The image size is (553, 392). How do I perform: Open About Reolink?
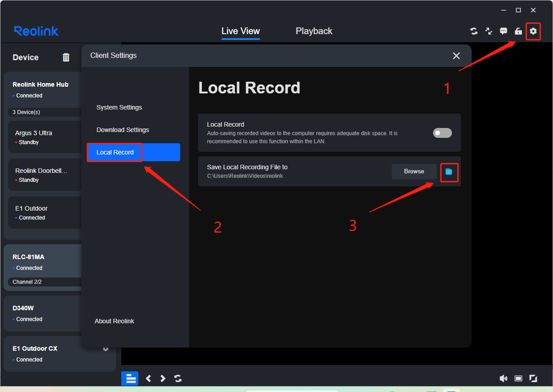coord(115,321)
